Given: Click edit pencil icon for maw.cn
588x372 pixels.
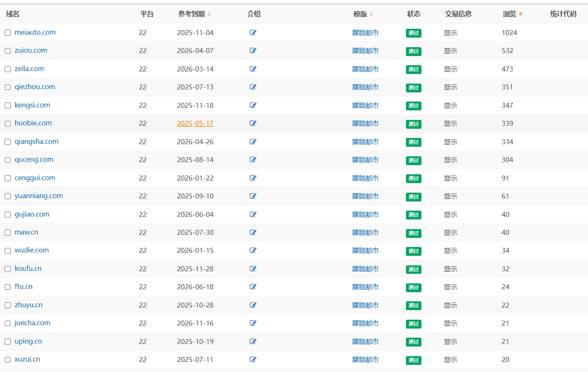Looking at the screenshot, I should (x=253, y=232).
